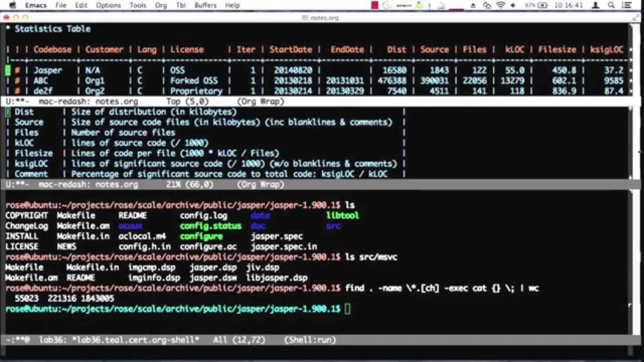Click the StartDate column header
Viewport: 644px width, 362px height.
click(x=290, y=49)
